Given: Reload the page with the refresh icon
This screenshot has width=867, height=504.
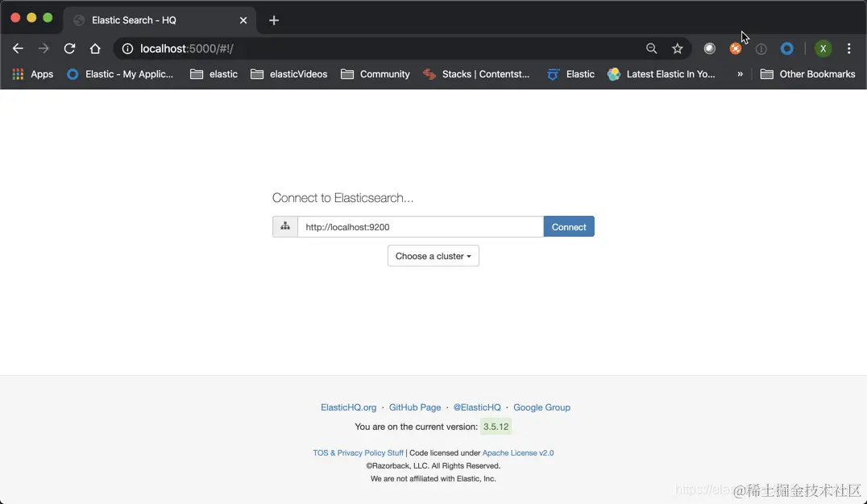Looking at the screenshot, I should [69, 48].
